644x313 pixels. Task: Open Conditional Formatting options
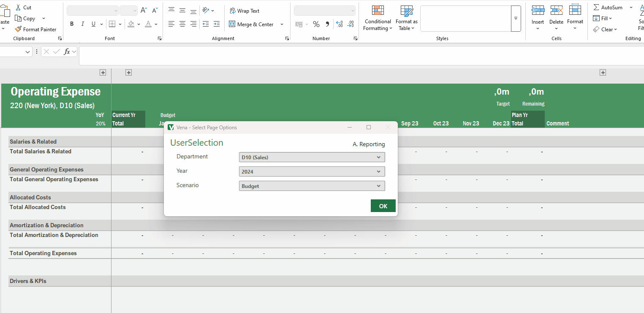(377, 18)
